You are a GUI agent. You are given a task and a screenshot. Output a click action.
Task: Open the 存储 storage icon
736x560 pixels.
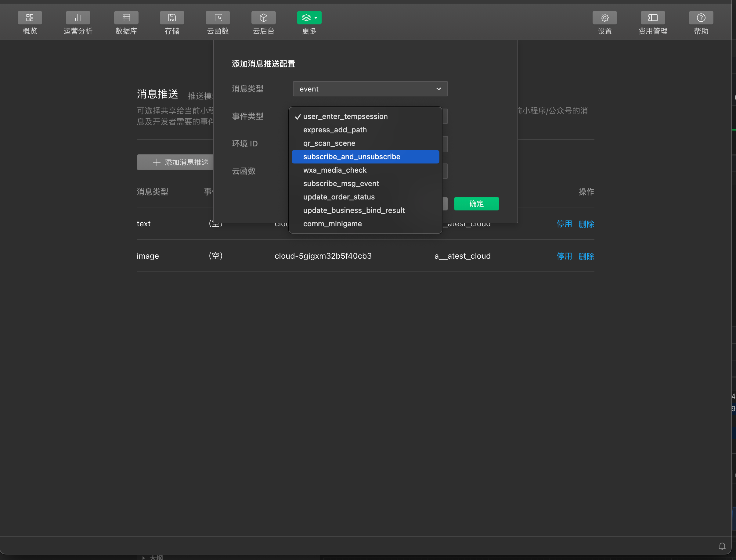tap(172, 18)
